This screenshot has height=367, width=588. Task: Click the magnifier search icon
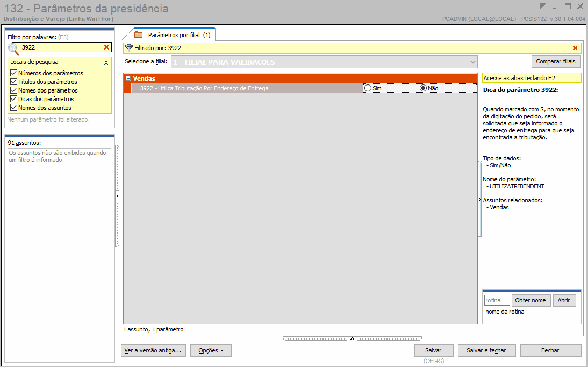[13, 49]
